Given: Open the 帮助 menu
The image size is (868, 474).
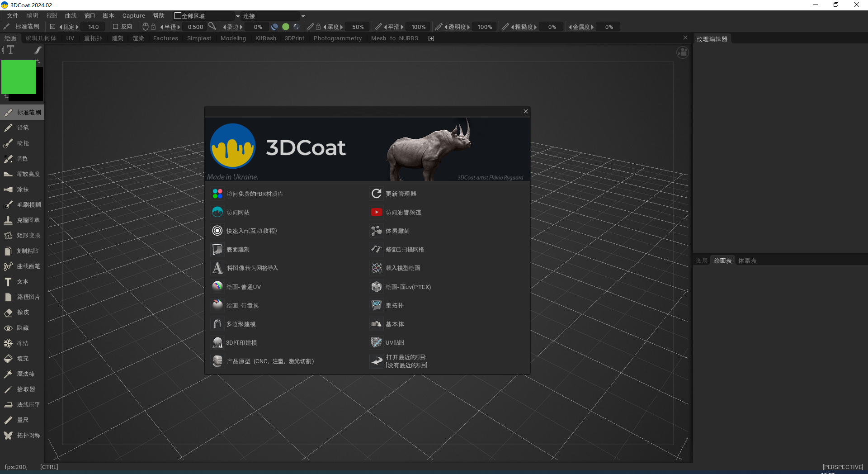Looking at the screenshot, I should [x=158, y=15].
